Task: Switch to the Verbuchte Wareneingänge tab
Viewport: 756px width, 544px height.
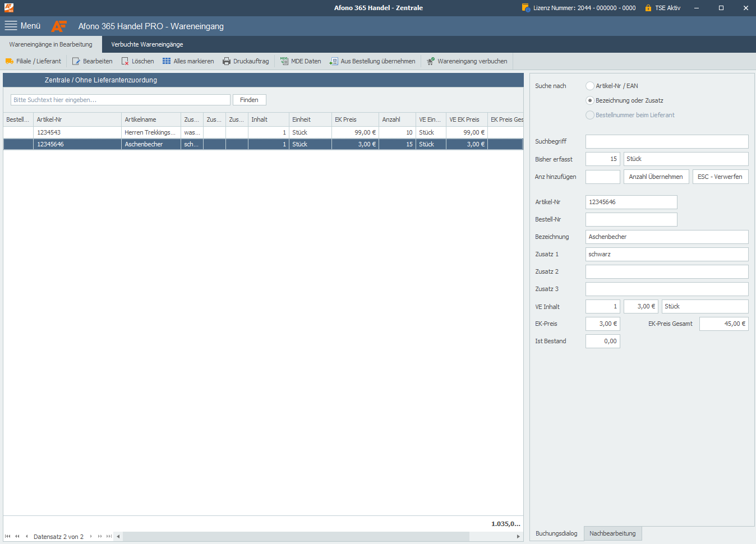Action: tap(147, 44)
